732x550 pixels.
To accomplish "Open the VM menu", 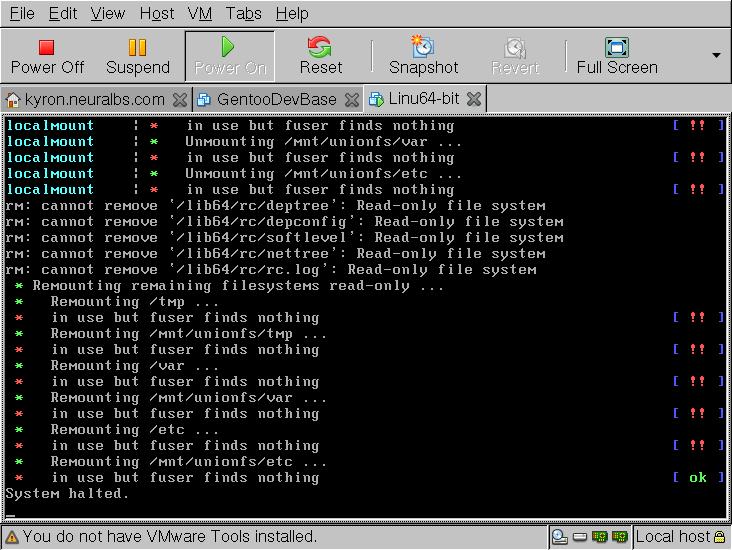I will tap(199, 13).
